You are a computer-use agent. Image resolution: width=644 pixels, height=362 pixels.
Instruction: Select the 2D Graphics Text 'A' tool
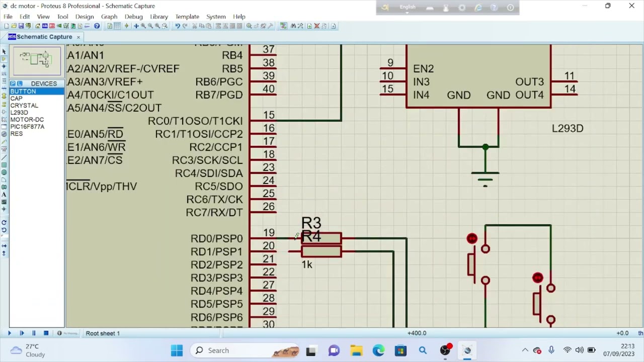click(4, 194)
